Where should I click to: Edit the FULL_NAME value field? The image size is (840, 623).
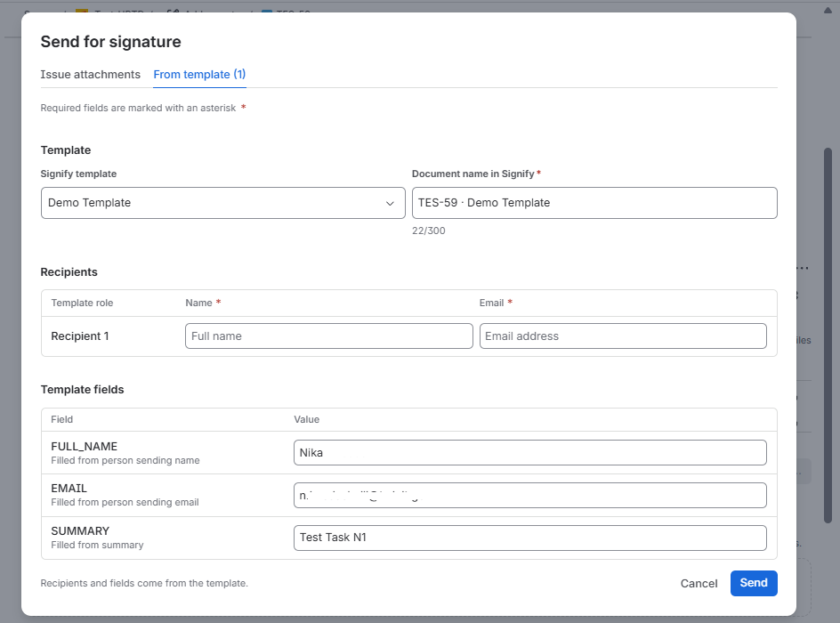pyautogui.click(x=530, y=453)
